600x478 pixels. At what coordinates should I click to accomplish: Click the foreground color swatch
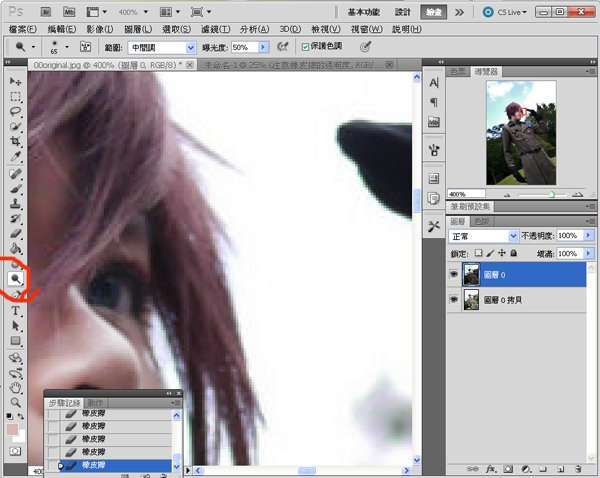coord(12,429)
